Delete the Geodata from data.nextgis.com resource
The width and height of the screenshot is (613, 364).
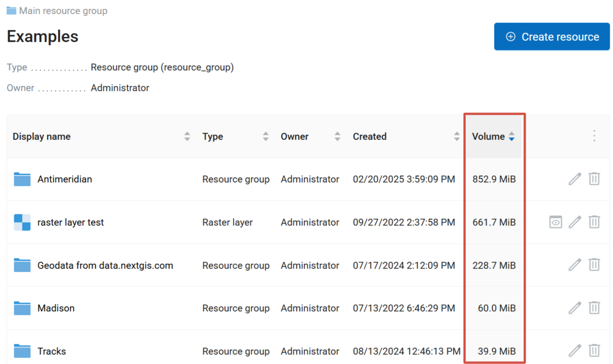click(594, 265)
